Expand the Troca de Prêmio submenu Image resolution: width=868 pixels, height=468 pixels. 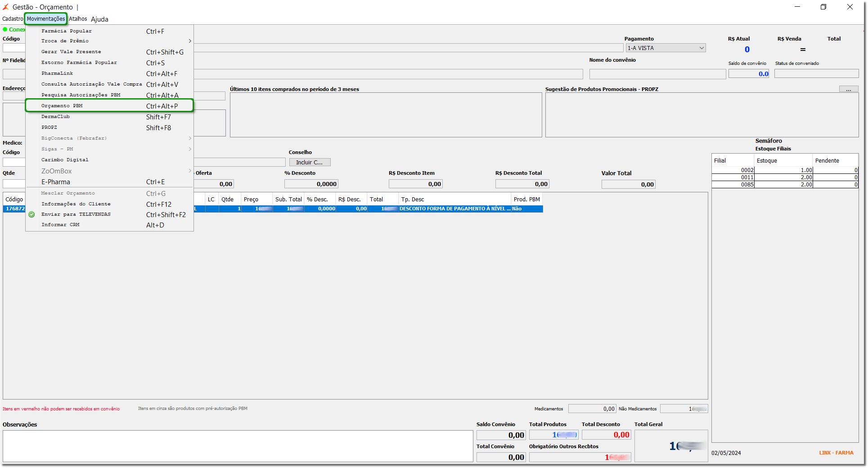tap(109, 41)
